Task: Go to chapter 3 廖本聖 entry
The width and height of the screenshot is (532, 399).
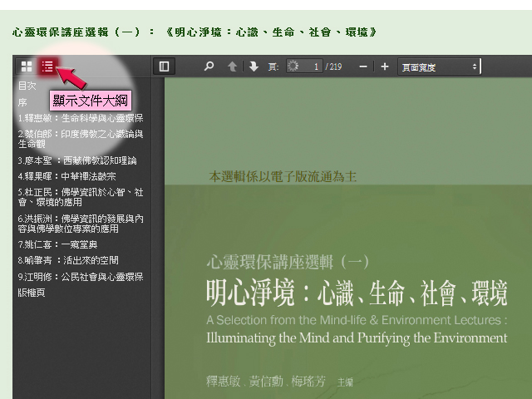Action: (x=76, y=160)
